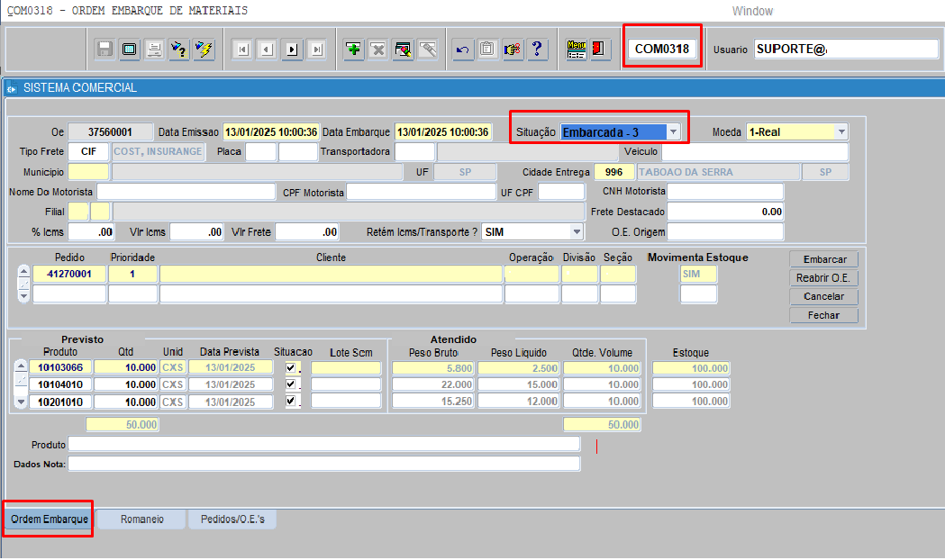Click the Enter Query toolbar icon
This screenshot has width=945, height=560.
pyautogui.click(x=179, y=50)
